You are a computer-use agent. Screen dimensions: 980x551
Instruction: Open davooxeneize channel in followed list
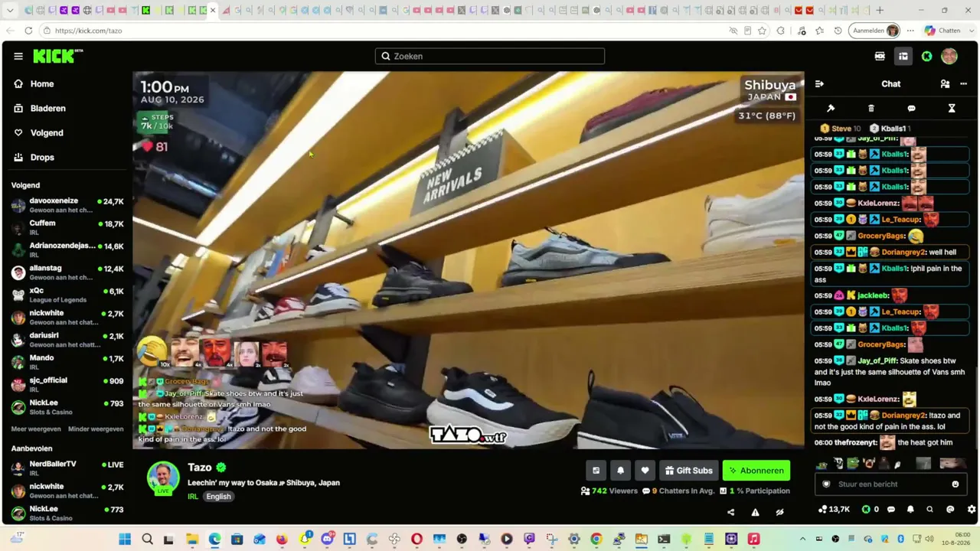point(67,205)
